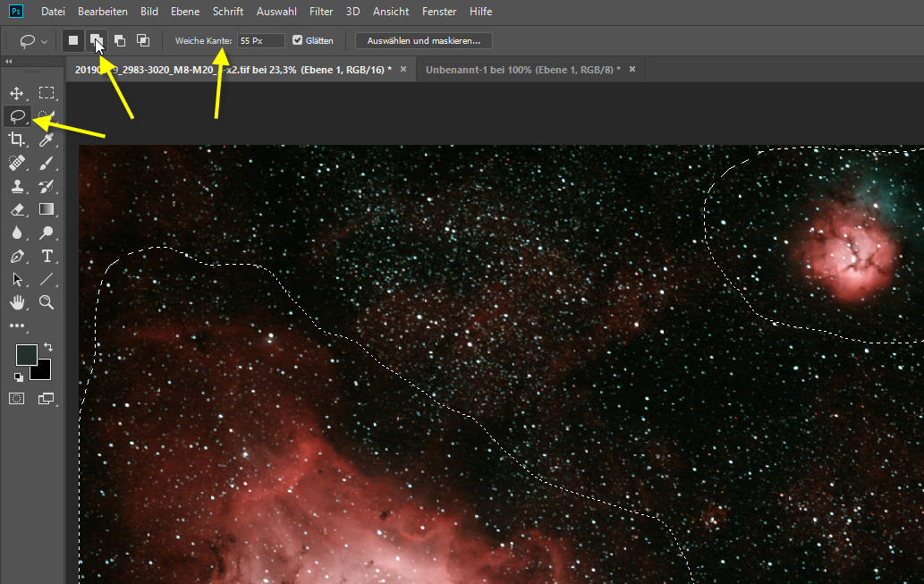
Task: Pick the Crop tool
Action: click(x=16, y=139)
